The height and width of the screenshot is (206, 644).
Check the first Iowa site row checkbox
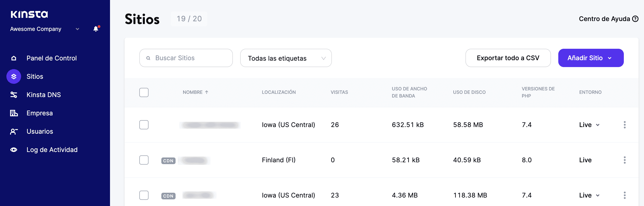tap(144, 125)
